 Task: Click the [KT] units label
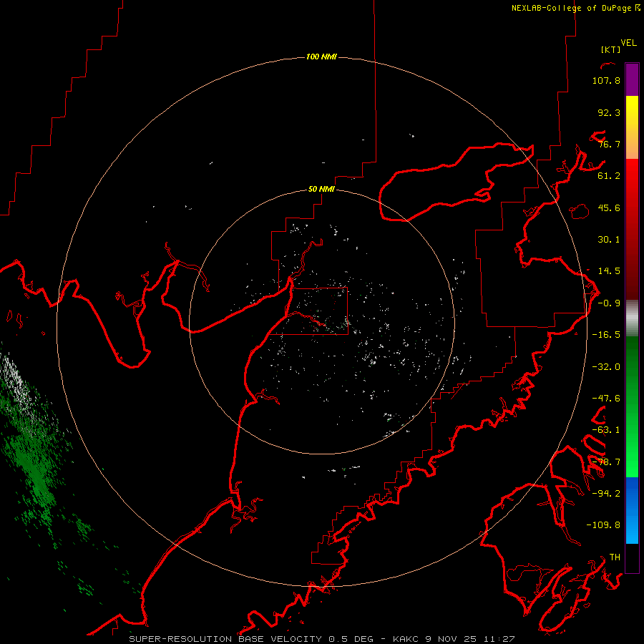click(x=611, y=49)
